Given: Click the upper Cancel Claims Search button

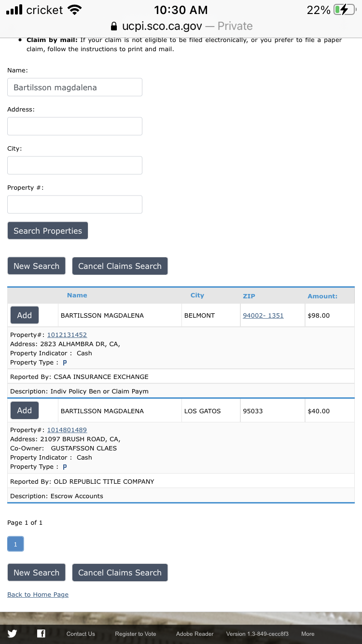Looking at the screenshot, I should pos(120,266).
